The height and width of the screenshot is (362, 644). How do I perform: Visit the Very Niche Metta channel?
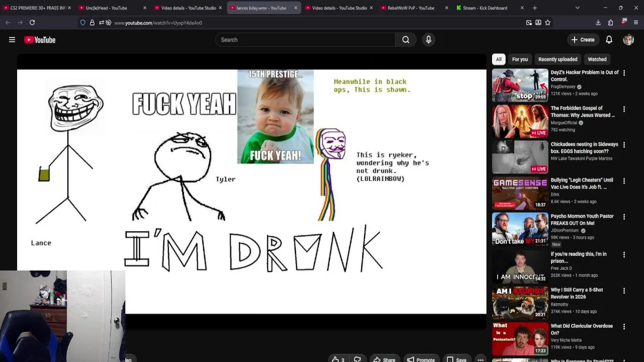pyautogui.click(x=566, y=340)
